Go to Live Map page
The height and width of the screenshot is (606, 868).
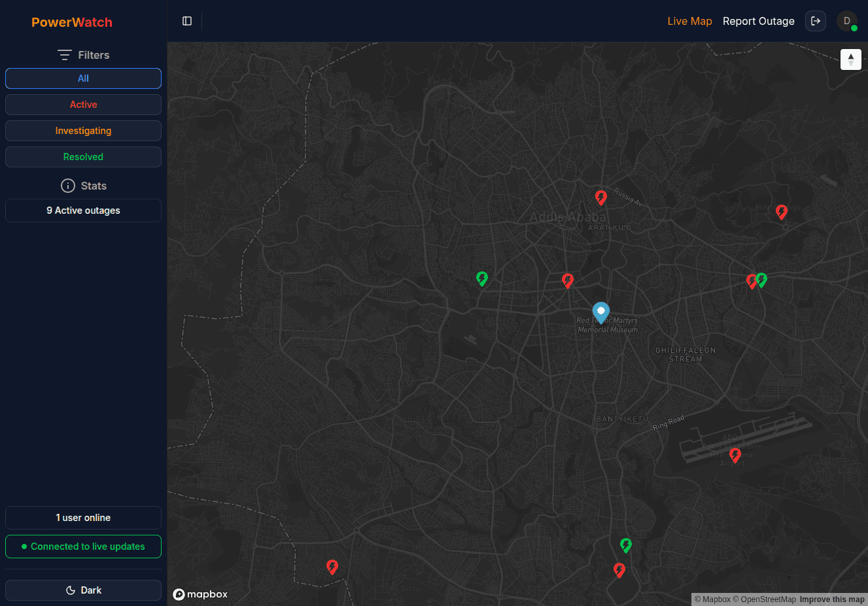point(689,21)
